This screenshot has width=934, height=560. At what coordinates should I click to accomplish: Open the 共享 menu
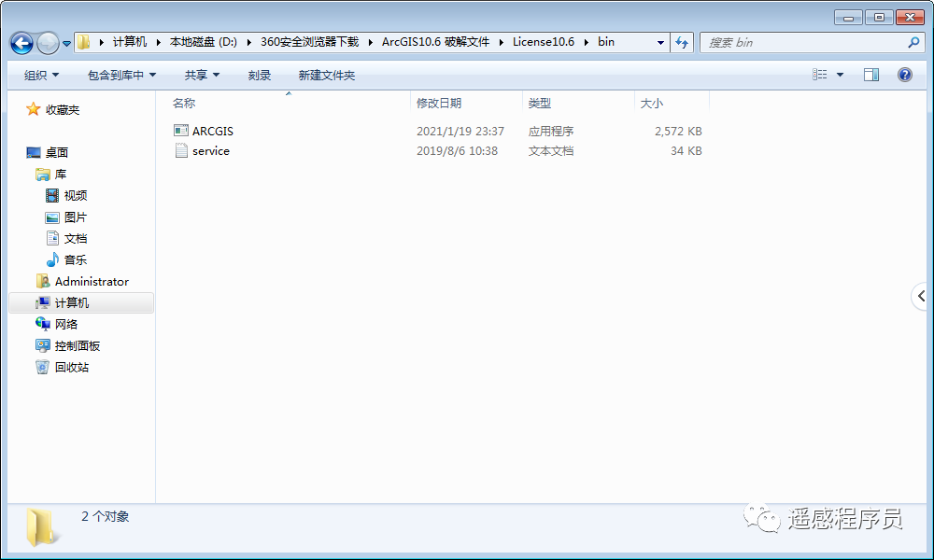click(x=202, y=75)
